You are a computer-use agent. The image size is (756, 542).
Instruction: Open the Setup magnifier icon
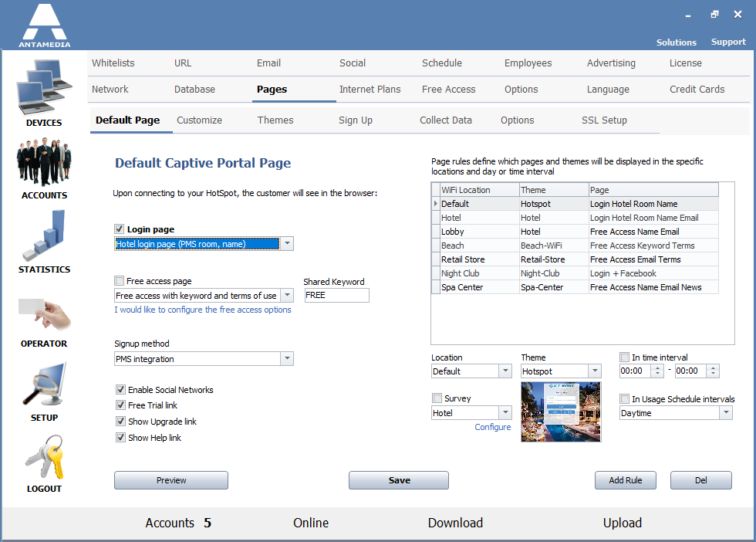[x=44, y=384]
